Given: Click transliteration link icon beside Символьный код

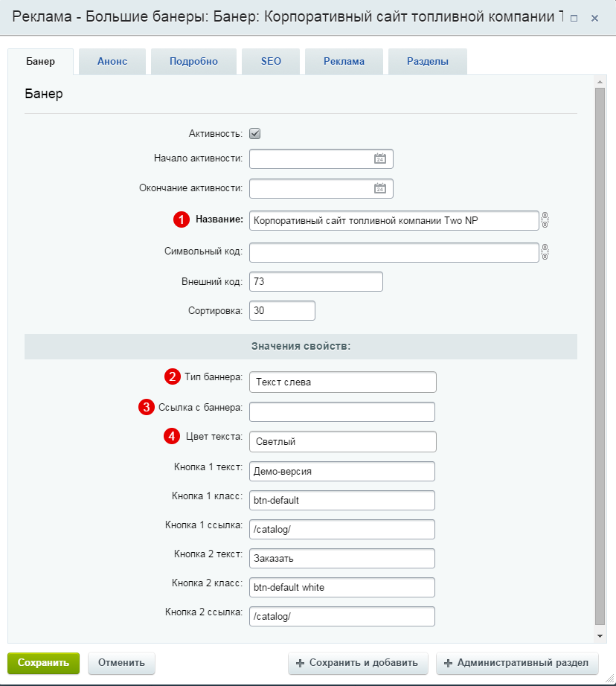Looking at the screenshot, I should (x=545, y=252).
